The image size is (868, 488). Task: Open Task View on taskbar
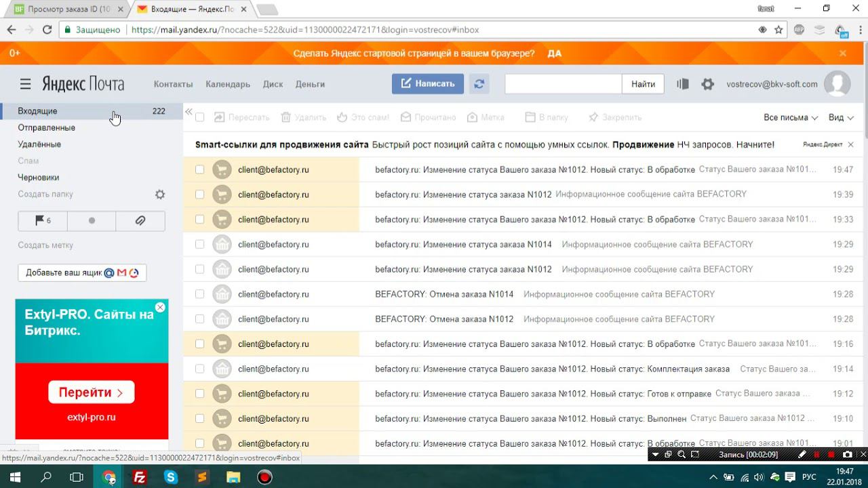tap(77, 477)
